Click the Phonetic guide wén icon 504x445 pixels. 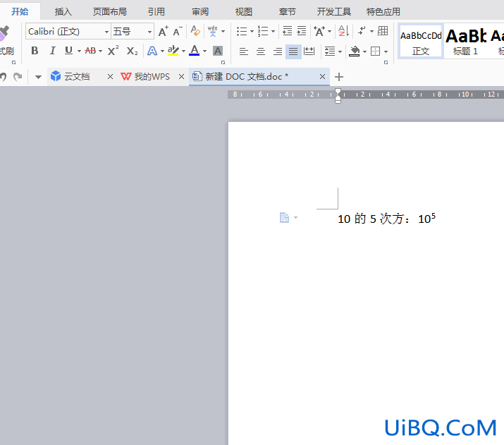(x=212, y=31)
